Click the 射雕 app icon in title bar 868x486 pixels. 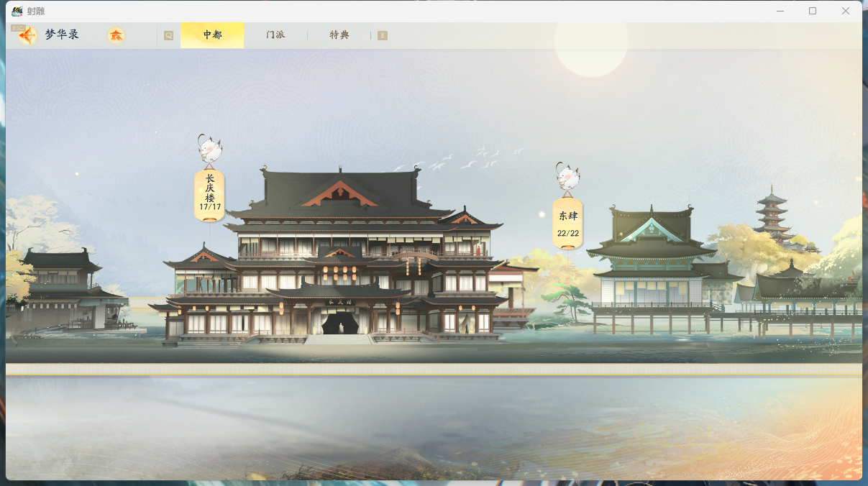click(17, 11)
